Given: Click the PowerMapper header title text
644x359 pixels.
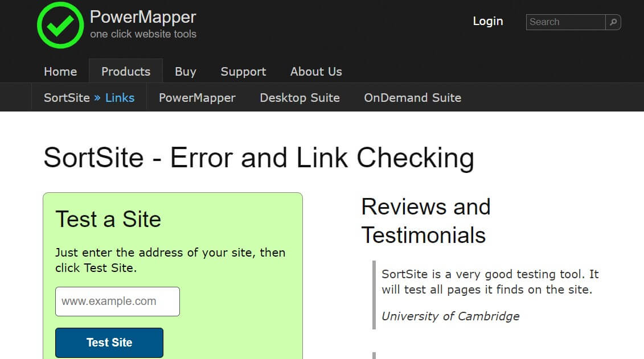Looking at the screenshot, I should (x=142, y=16).
